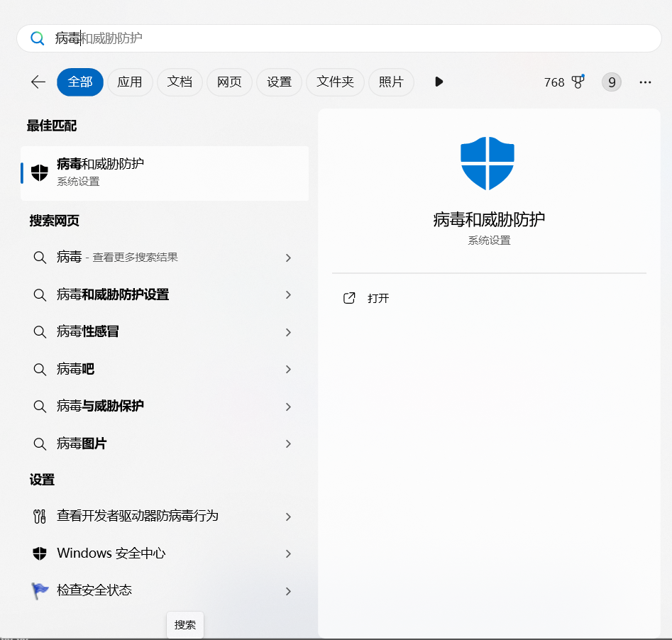Switch to the 照片 filter tab
The height and width of the screenshot is (640, 672).
coord(391,82)
